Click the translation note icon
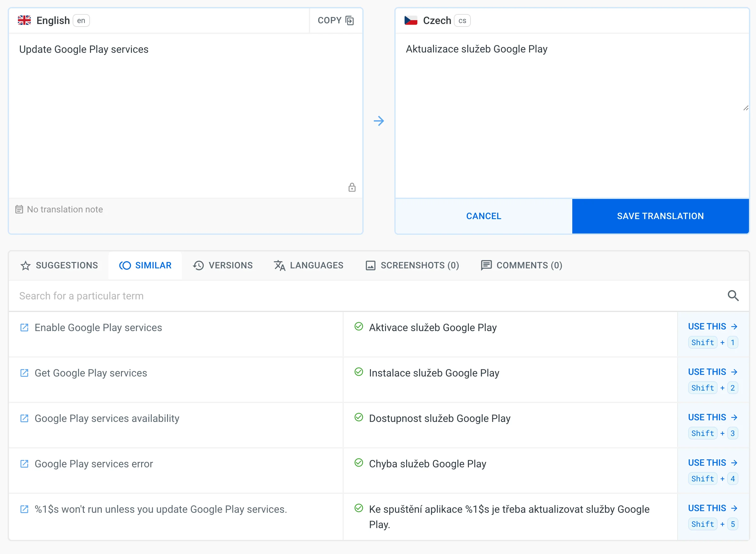This screenshot has width=756, height=554. [19, 209]
